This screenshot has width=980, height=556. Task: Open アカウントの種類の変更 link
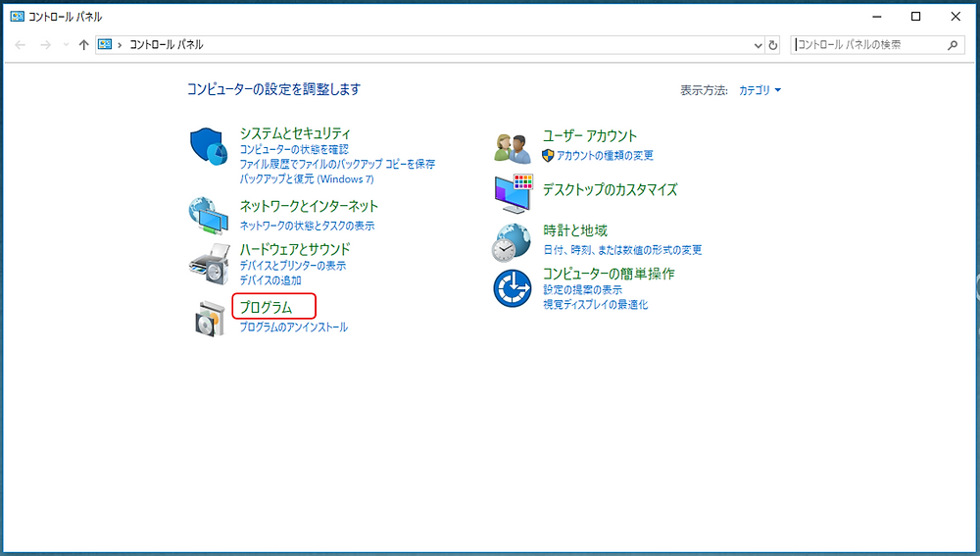(605, 155)
